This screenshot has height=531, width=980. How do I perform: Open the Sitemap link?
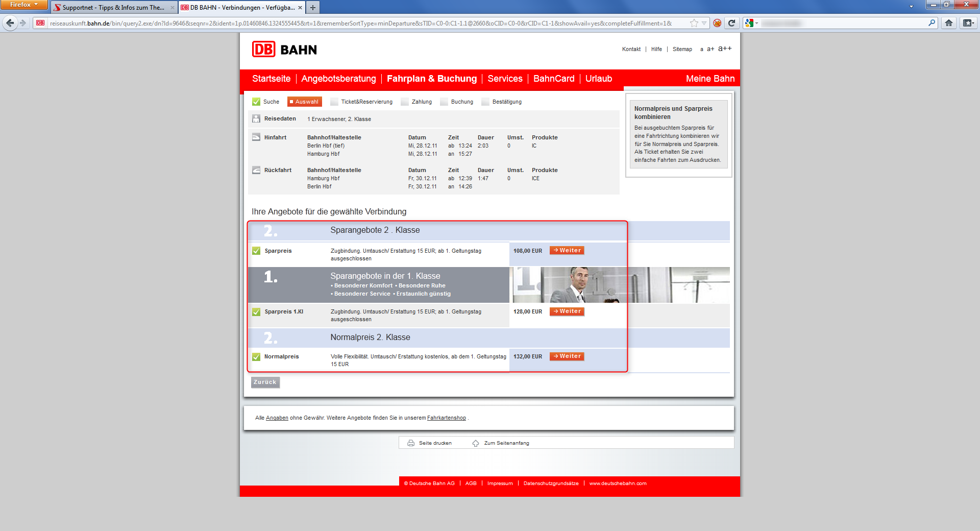click(682, 50)
